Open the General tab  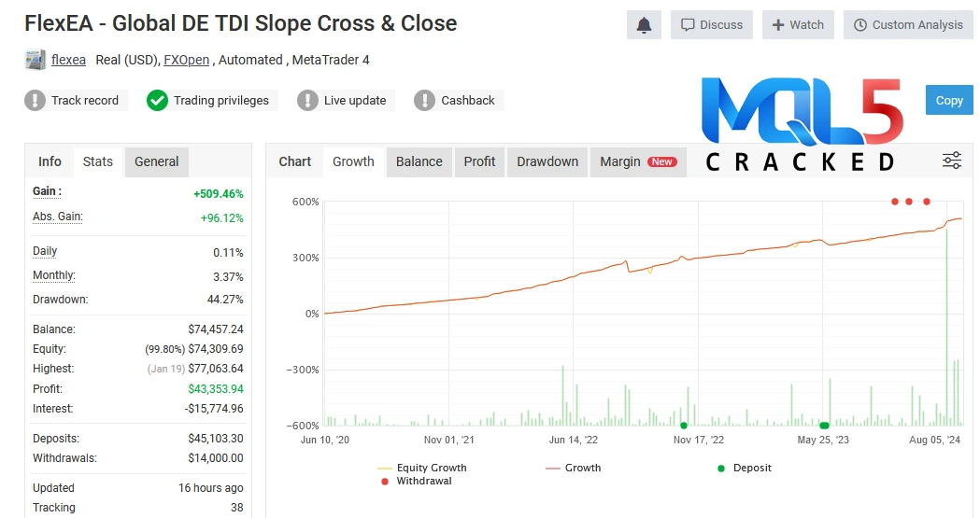click(x=156, y=161)
